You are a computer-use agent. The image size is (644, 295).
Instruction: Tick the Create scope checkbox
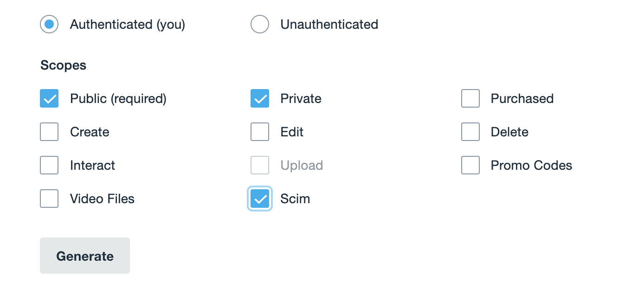pyautogui.click(x=49, y=132)
